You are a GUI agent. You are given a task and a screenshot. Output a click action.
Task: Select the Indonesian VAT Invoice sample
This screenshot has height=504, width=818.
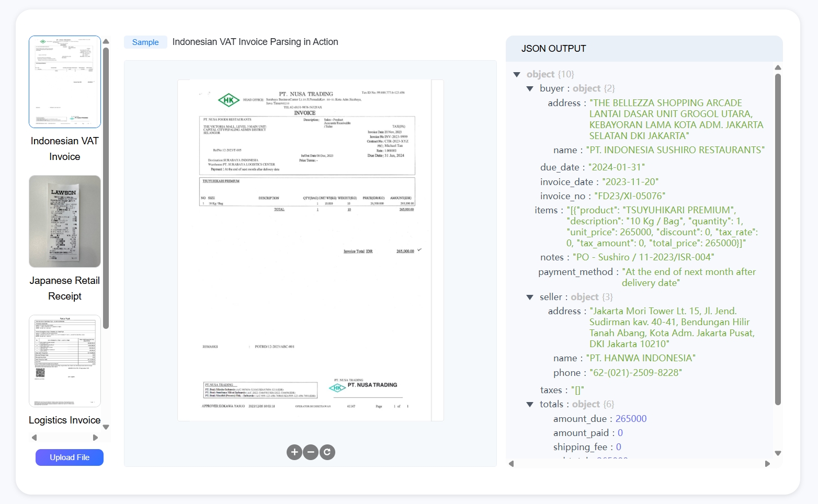(65, 82)
